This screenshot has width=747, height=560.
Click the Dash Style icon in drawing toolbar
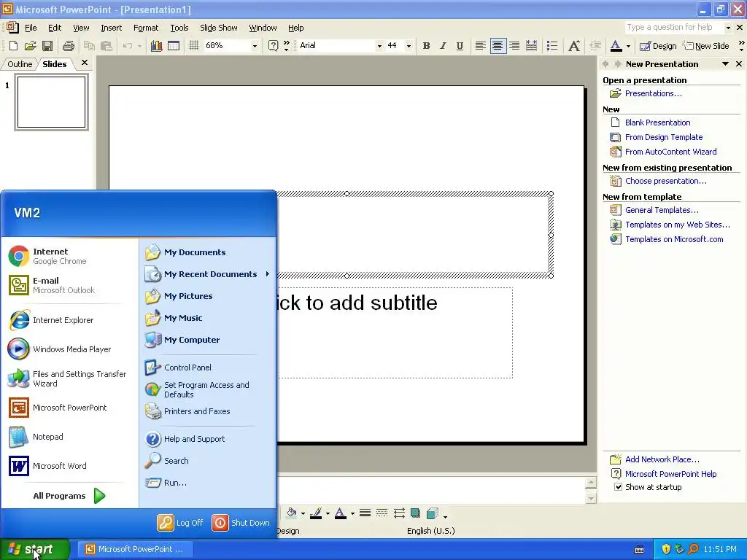click(x=382, y=513)
